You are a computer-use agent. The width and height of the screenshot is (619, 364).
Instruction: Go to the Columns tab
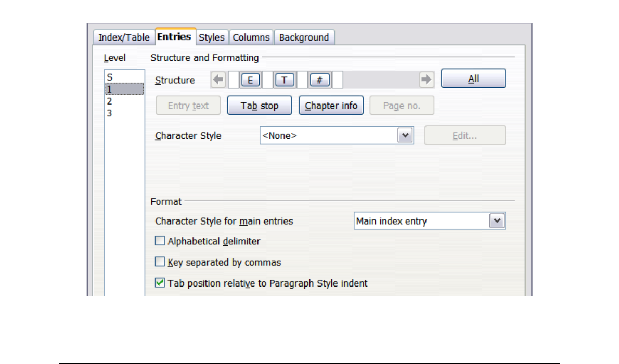coord(251,37)
